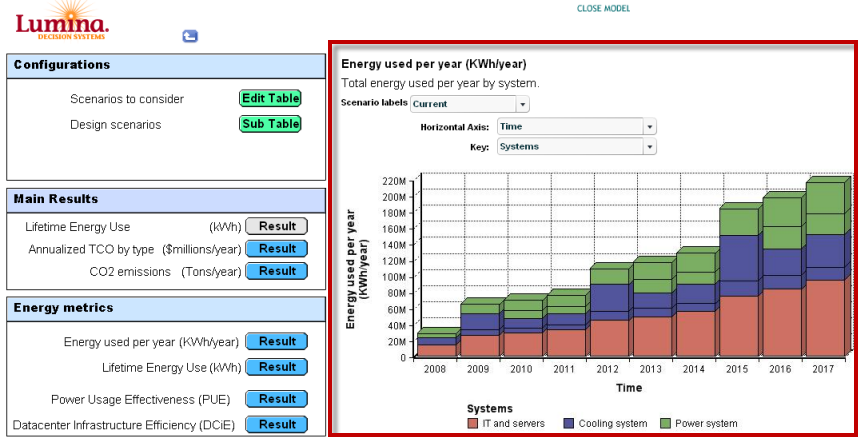Expand the Horizontal Axis Time dropdown
Viewport: 858px width, 437px height.
point(577,126)
